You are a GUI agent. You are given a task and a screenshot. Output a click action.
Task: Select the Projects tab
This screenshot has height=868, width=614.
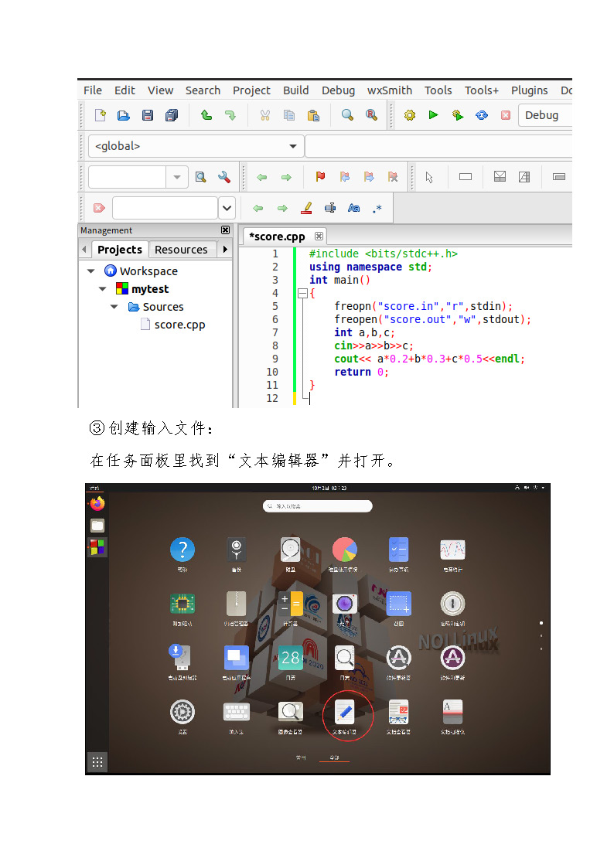tap(120, 250)
